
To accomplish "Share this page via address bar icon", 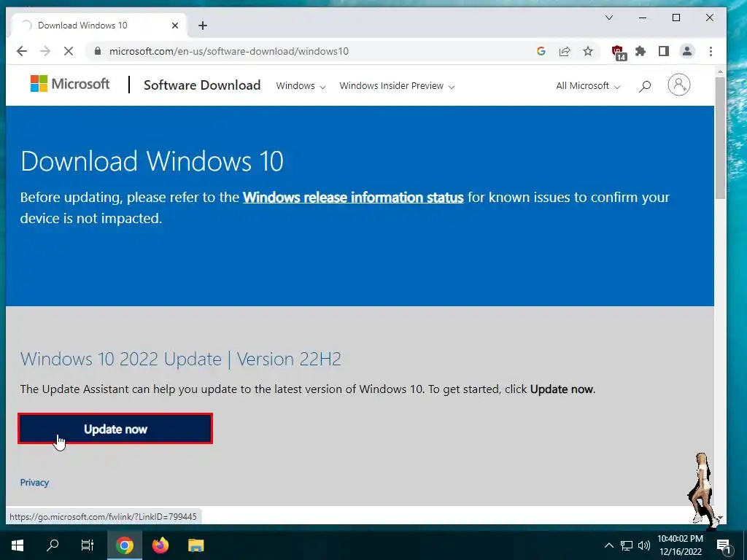I will point(565,52).
